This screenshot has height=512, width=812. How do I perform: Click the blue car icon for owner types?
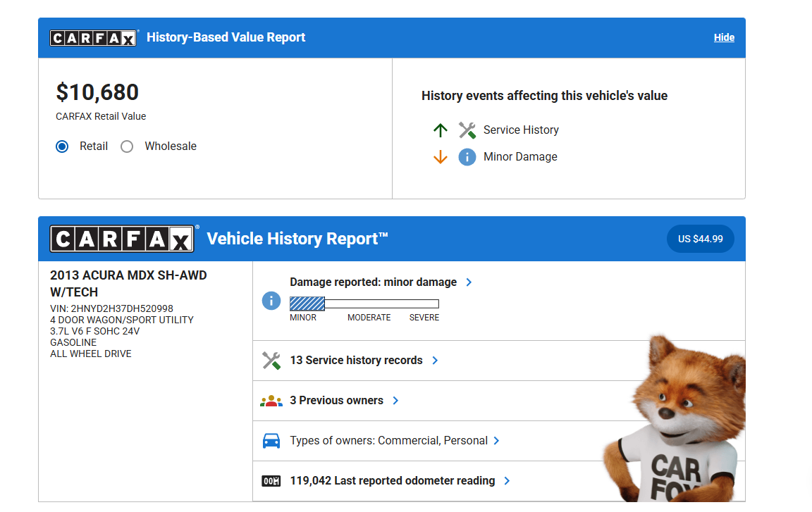click(x=271, y=441)
